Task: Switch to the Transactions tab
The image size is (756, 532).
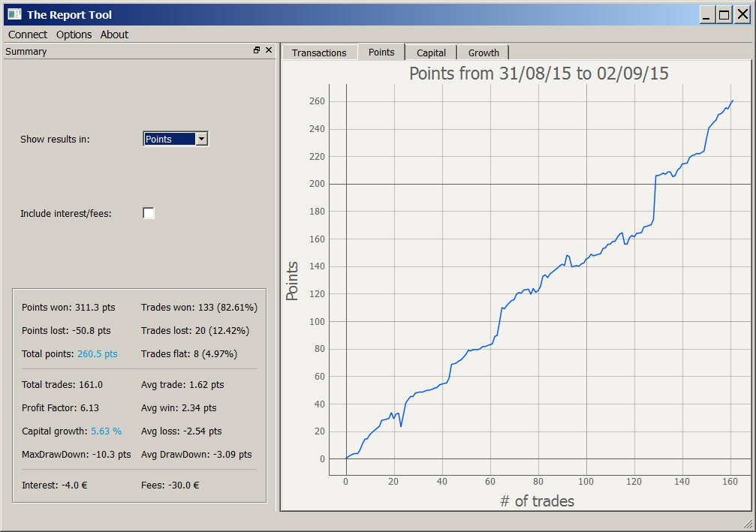Action: point(319,53)
